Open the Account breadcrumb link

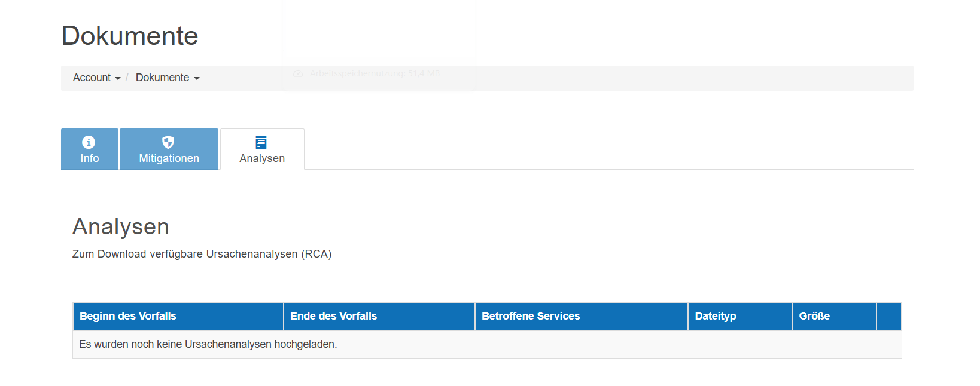92,78
